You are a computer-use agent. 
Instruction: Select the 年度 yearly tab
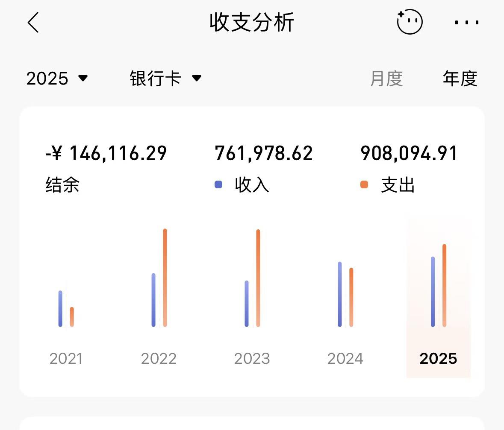coord(460,79)
